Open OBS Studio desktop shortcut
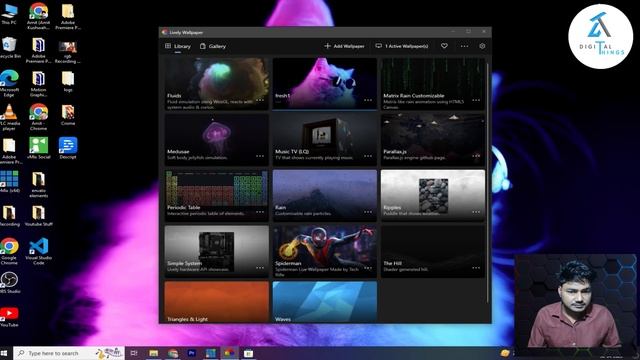640x360 pixels. [x=9, y=282]
